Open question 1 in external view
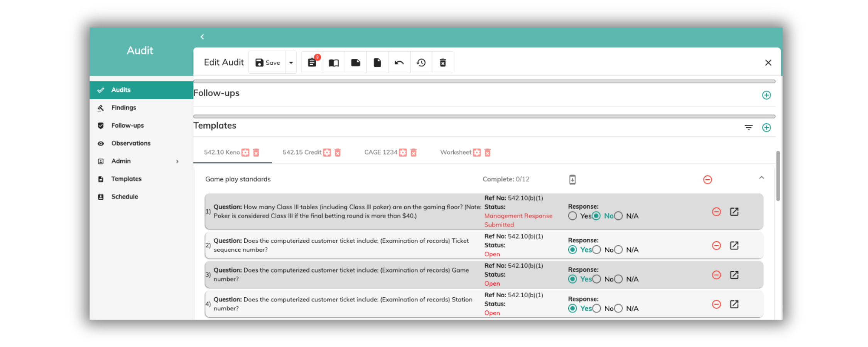This screenshot has height=347, width=868. 734,212
